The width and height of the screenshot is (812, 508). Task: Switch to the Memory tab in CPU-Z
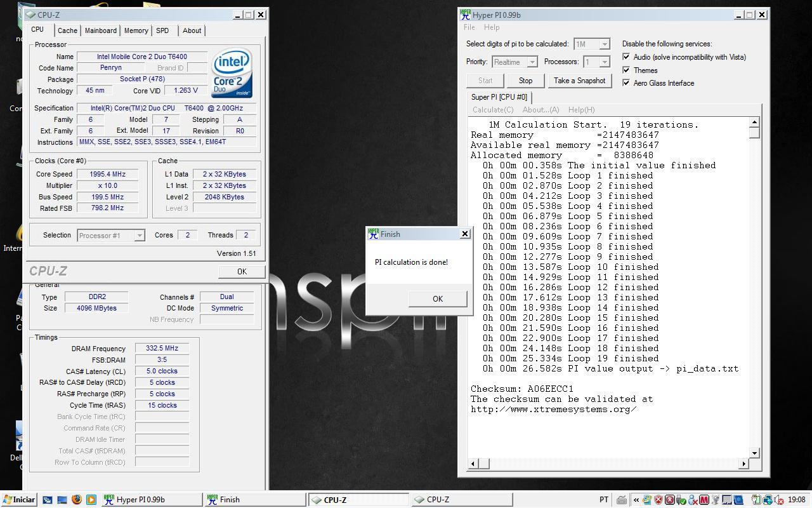136,30
